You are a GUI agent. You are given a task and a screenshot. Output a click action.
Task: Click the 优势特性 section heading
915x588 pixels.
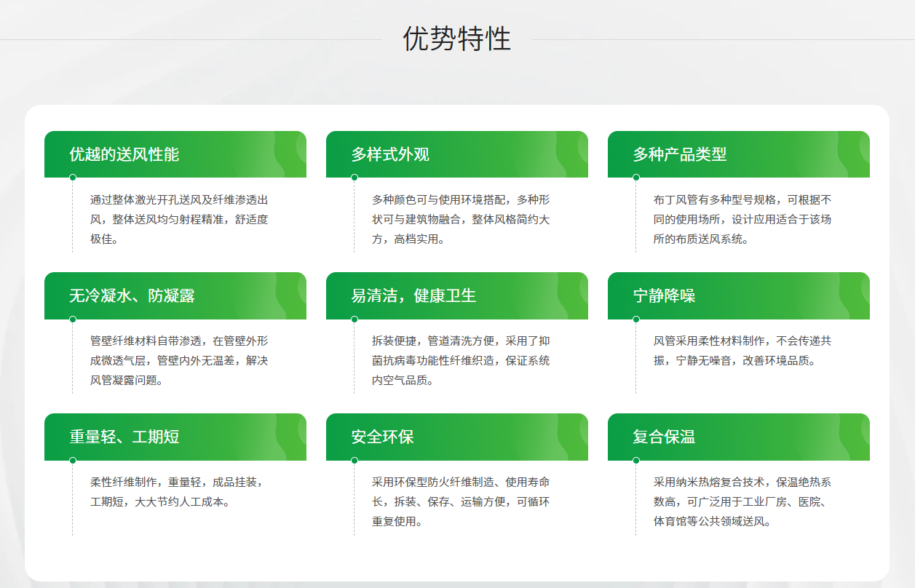(x=457, y=39)
